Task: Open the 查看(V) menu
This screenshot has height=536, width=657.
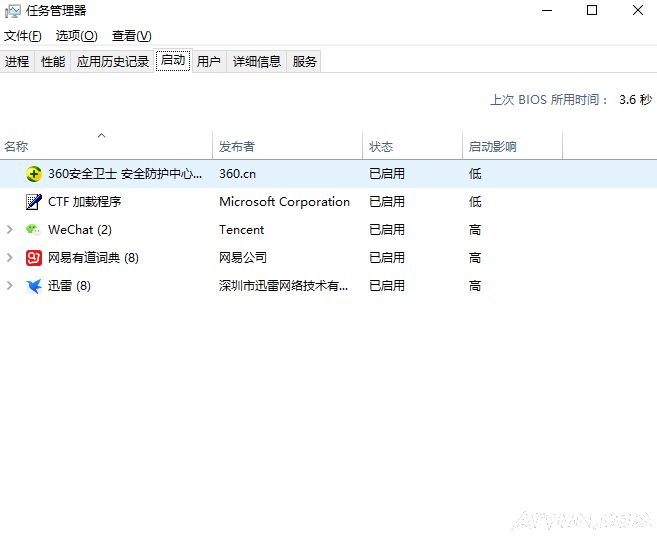Action: (131, 36)
